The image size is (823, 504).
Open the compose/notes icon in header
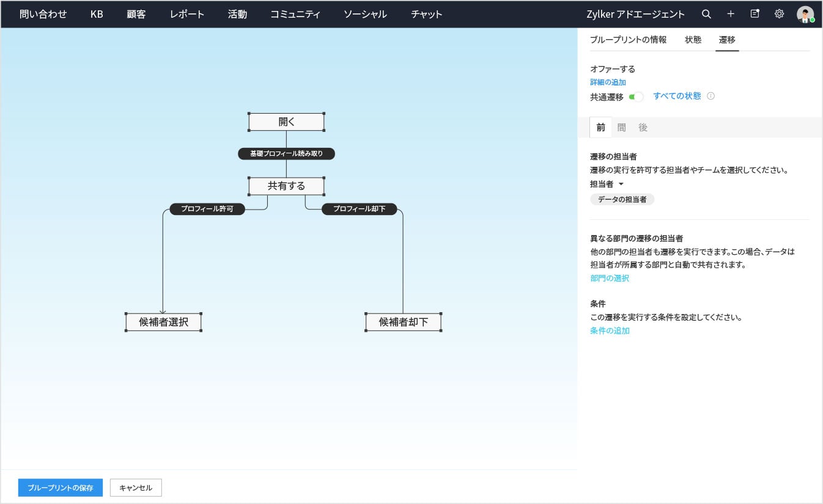coord(755,14)
